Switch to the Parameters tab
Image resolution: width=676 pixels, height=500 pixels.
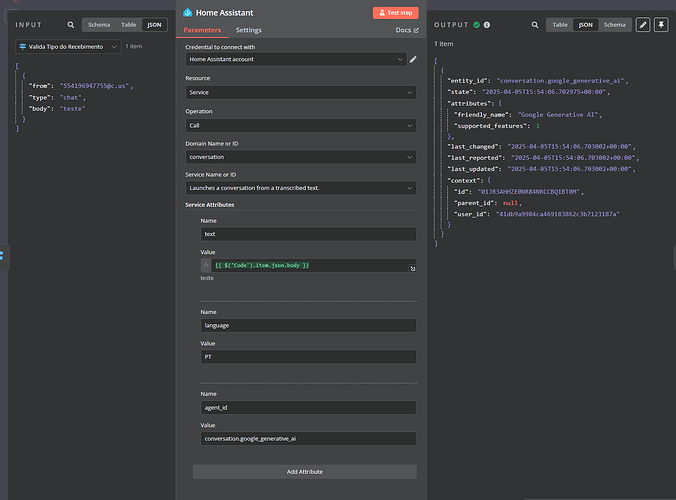point(202,30)
